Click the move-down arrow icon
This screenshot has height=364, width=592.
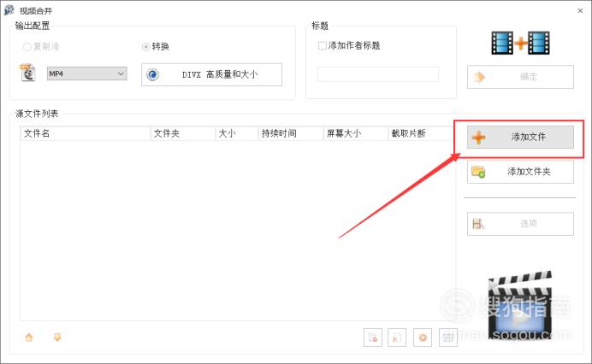click(x=57, y=338)
